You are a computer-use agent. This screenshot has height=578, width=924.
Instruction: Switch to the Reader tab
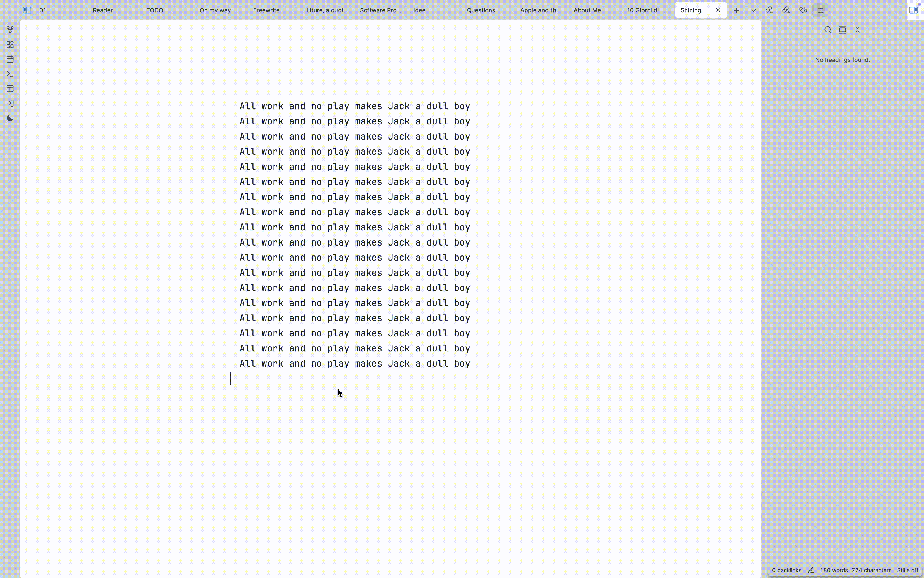pyautogui.click(x=103, y=10)
